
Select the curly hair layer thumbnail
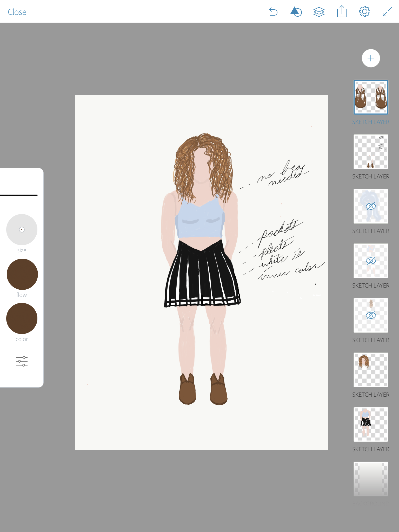click(371, 370)
